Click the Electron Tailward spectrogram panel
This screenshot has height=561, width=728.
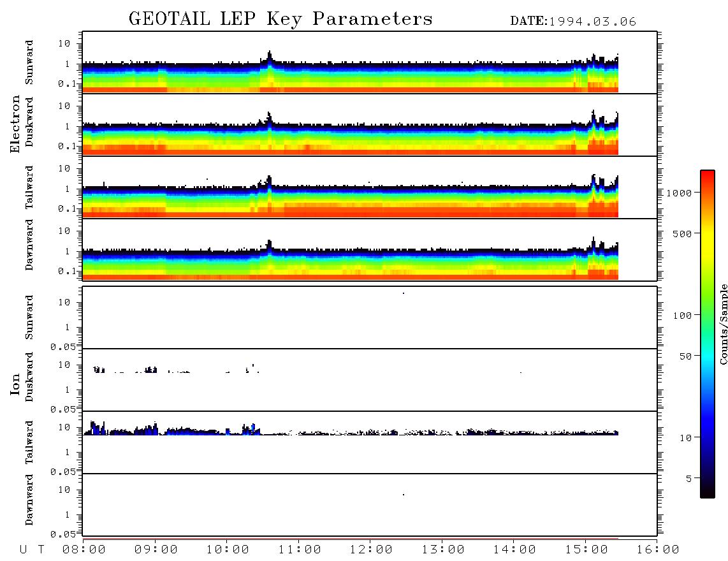[370, 187]
